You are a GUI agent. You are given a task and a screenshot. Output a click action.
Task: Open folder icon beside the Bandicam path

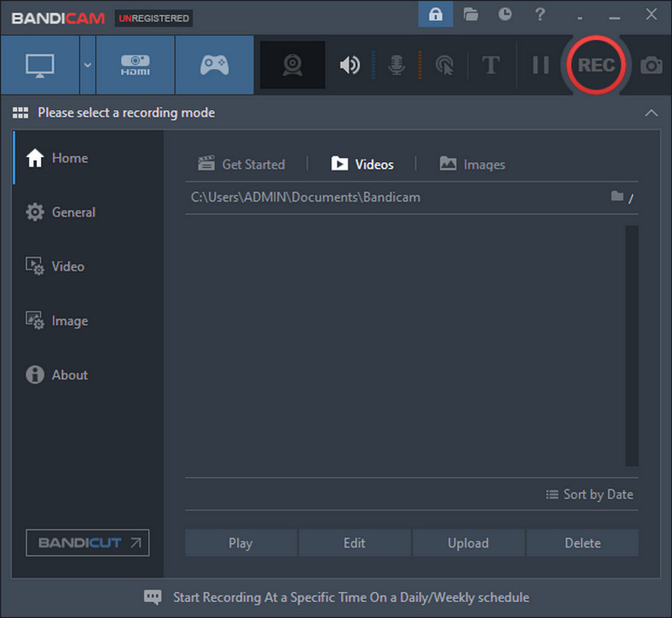[617, 196]
